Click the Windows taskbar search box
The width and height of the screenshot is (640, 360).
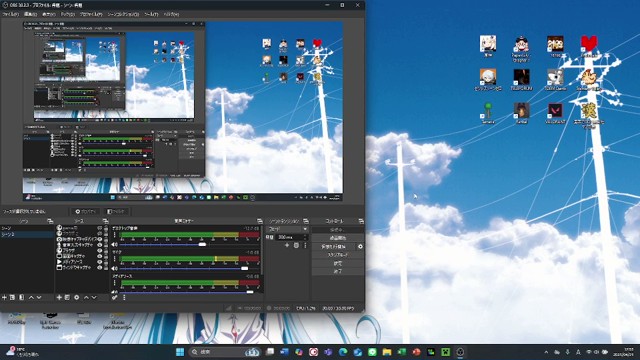(x=225, y=352)
